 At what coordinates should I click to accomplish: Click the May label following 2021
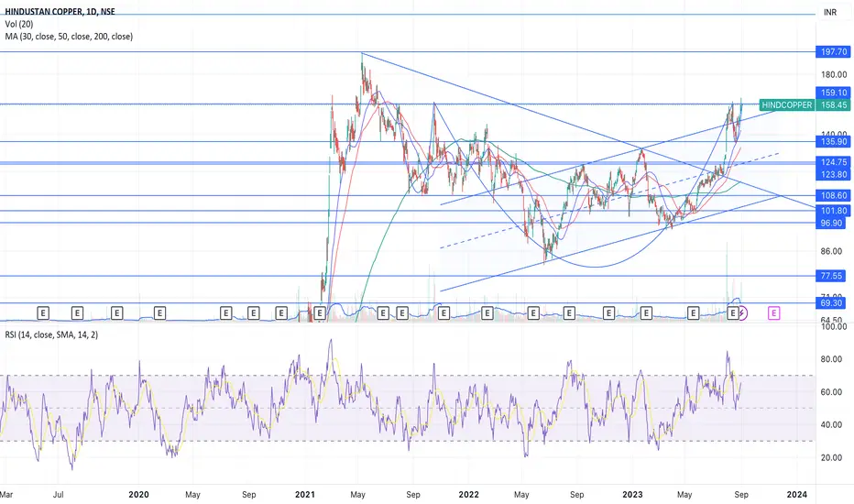(x=358, y=495)
